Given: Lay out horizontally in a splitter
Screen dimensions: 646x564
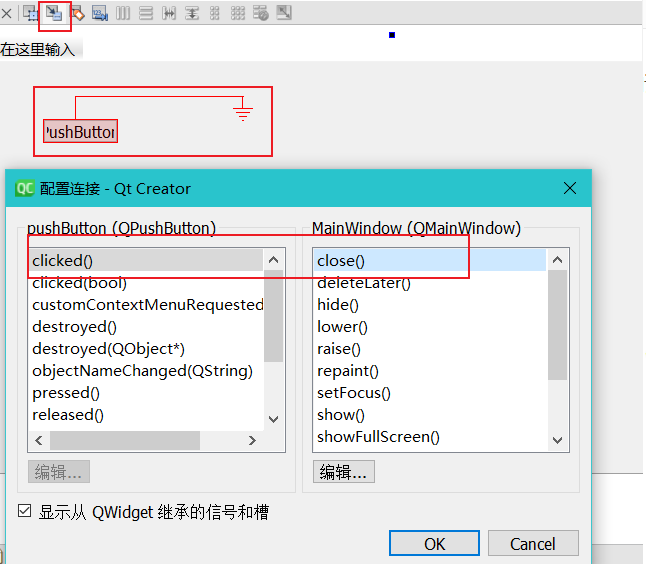Looking at the screenshot, I should 169,13.
